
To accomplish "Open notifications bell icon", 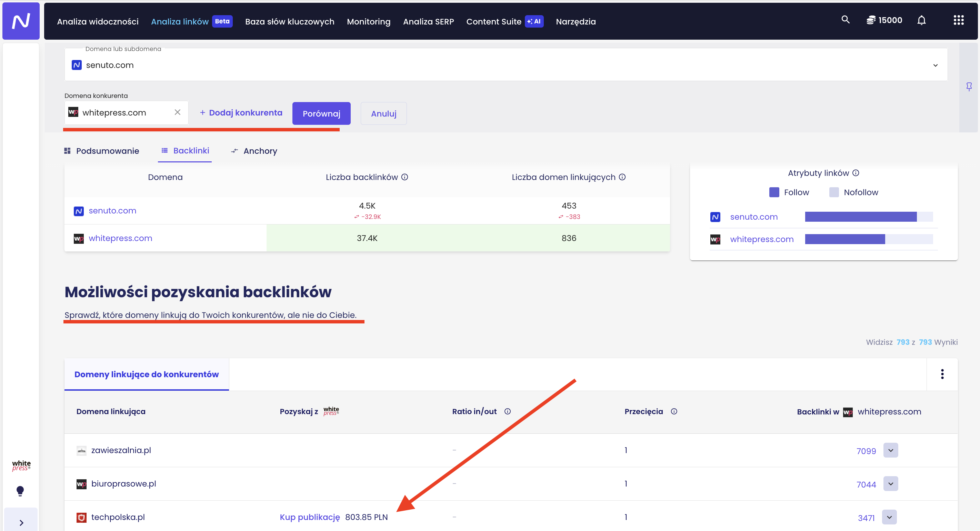I will [x=921, y=21].
